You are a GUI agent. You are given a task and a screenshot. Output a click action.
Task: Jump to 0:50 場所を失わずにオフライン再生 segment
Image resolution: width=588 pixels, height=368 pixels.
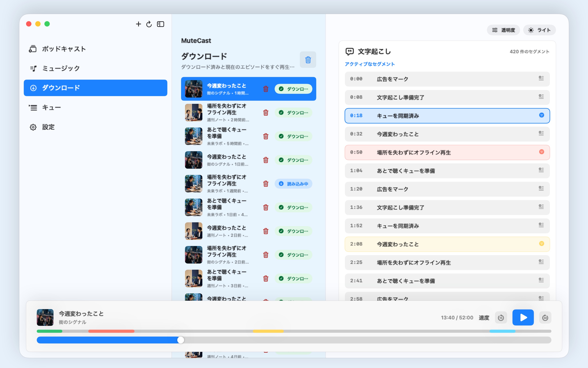447,153
